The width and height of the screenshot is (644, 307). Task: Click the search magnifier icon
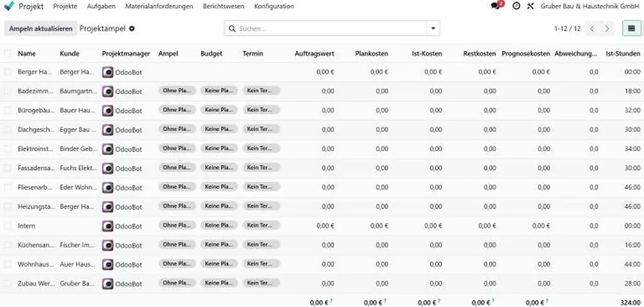click(x=232, y=29)
